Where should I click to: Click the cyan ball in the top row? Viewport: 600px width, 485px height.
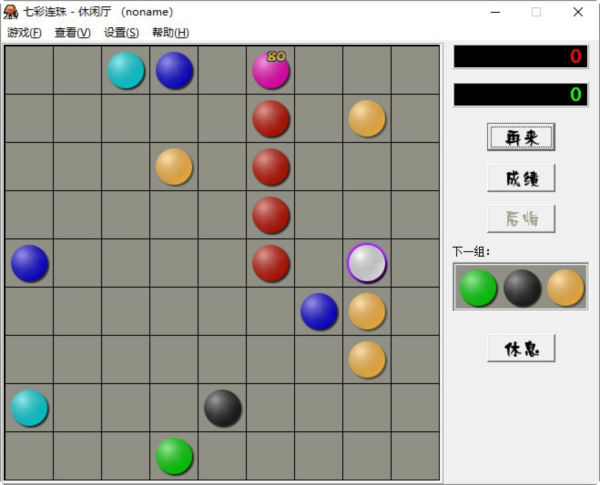[x=126, y=70]
